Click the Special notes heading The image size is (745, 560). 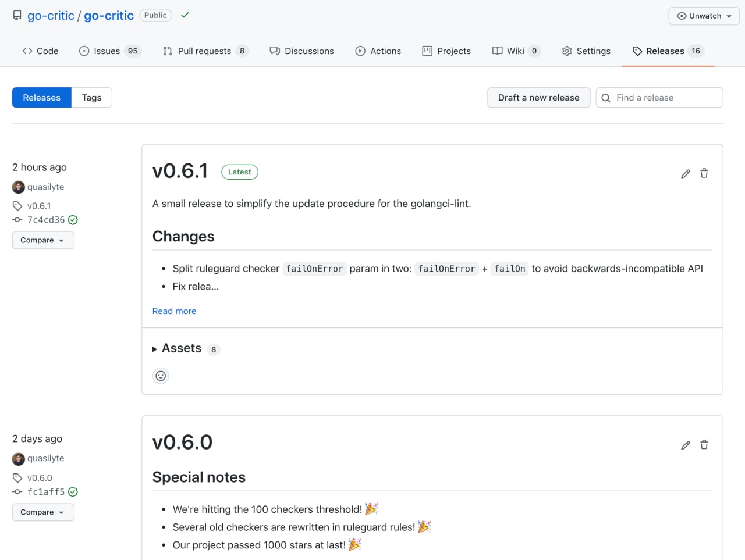coord(199,477)
